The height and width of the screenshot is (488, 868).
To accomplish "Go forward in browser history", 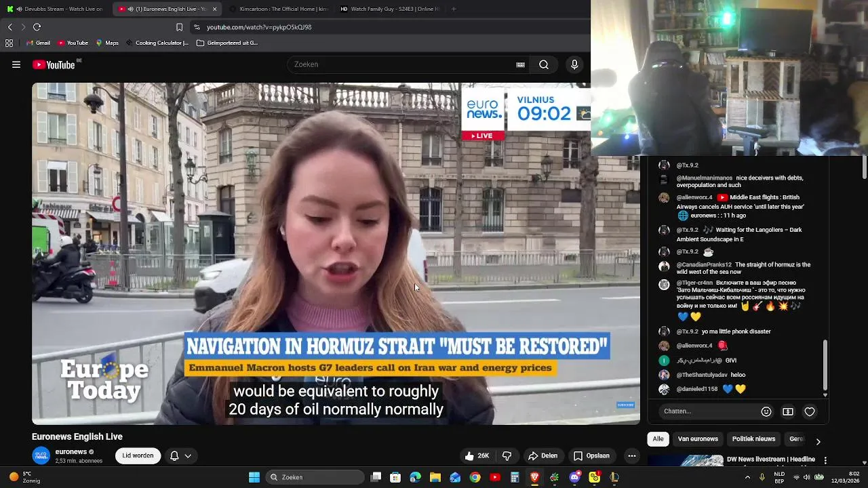I will tap(23, 27).
